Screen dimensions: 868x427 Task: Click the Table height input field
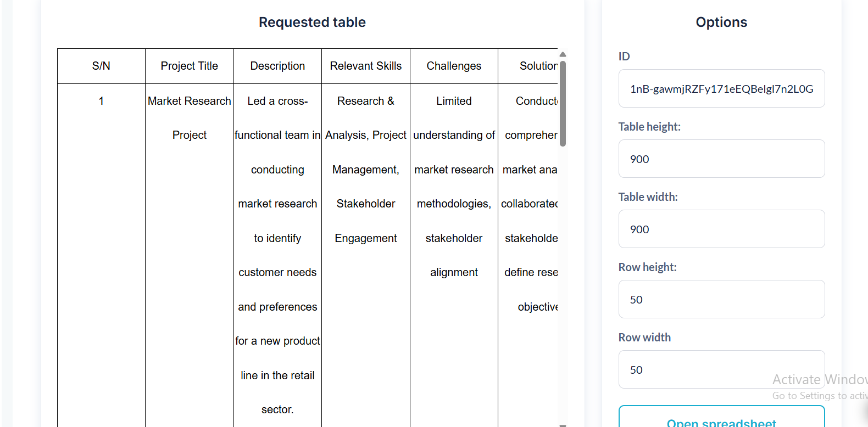pyautogui.click(x=721, y=159)
